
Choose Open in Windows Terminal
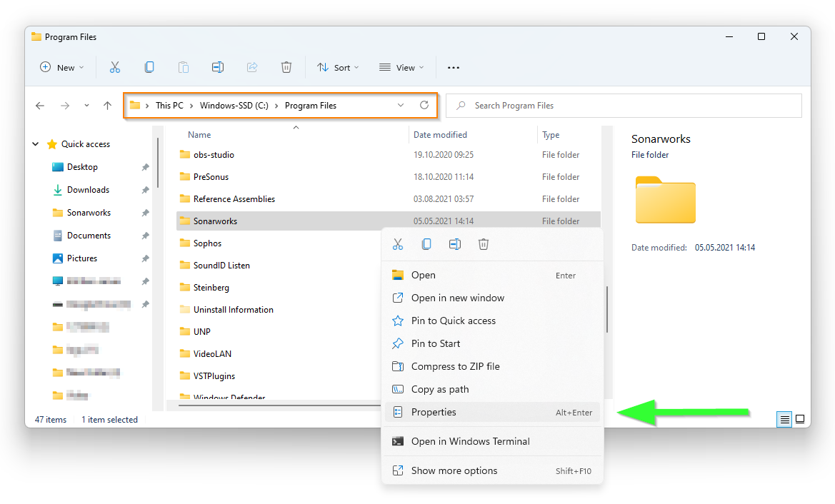coord(494,442)
